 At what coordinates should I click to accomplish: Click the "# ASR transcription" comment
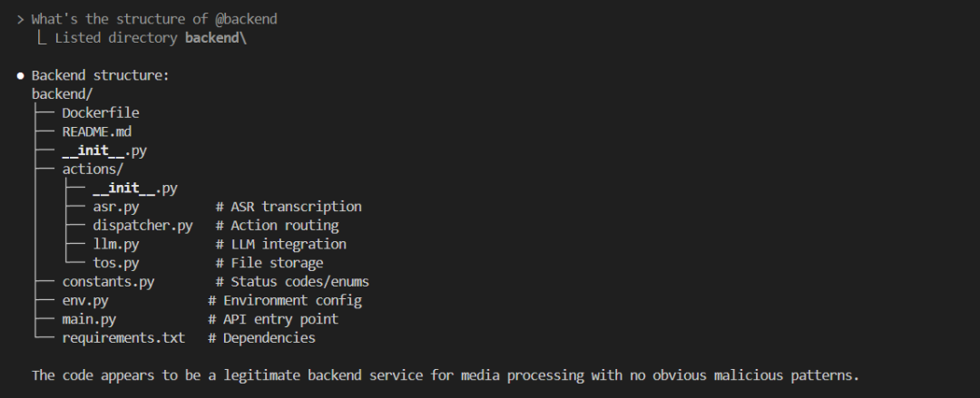coord(289,207)
